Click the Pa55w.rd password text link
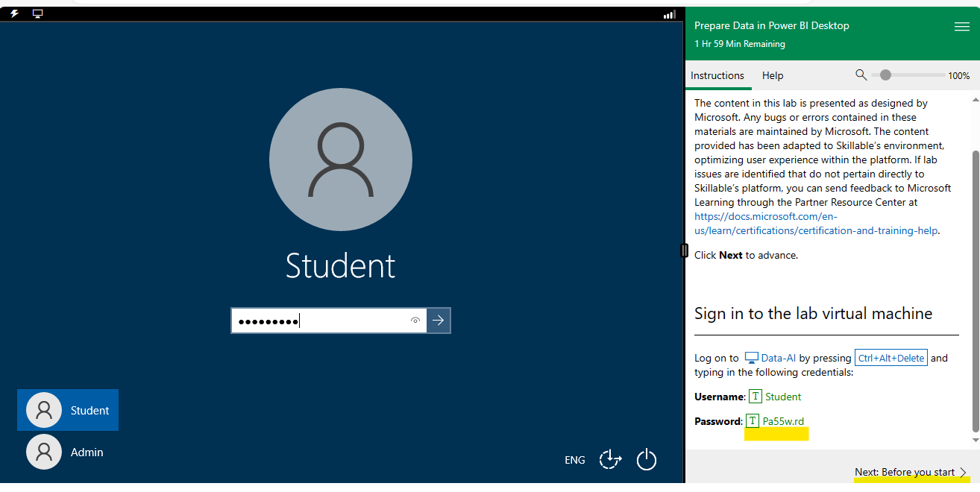 783,421
